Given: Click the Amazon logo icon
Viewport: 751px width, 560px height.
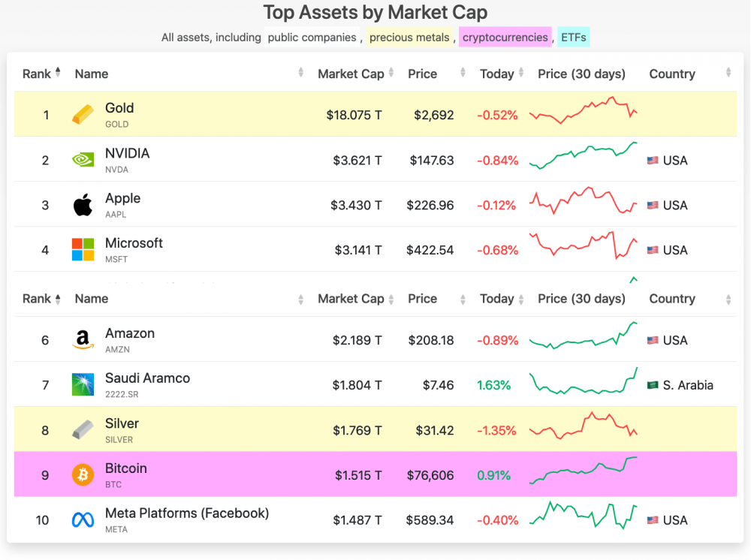Looking at the screenshot, I should coord(83,340).
